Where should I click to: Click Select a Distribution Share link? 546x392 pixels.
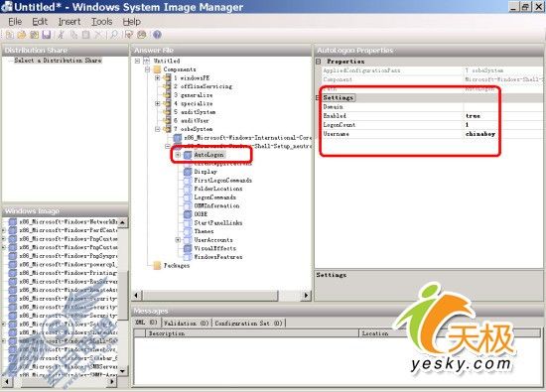(x=58, y=61)
